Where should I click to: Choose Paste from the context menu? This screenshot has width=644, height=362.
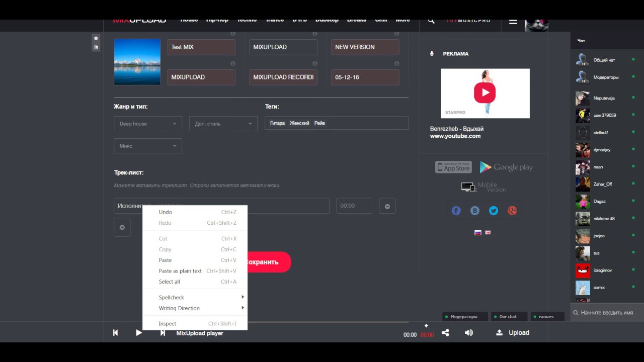(195, 260)
